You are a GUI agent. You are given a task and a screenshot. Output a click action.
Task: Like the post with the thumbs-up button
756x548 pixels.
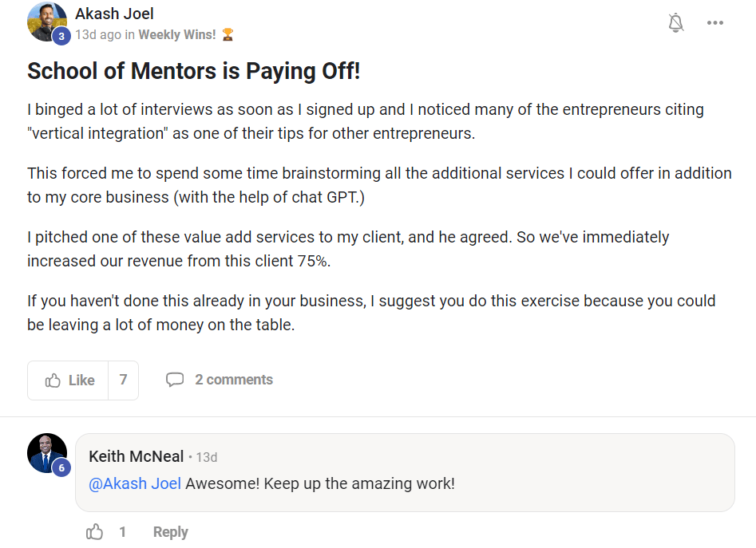click(70, 380)
